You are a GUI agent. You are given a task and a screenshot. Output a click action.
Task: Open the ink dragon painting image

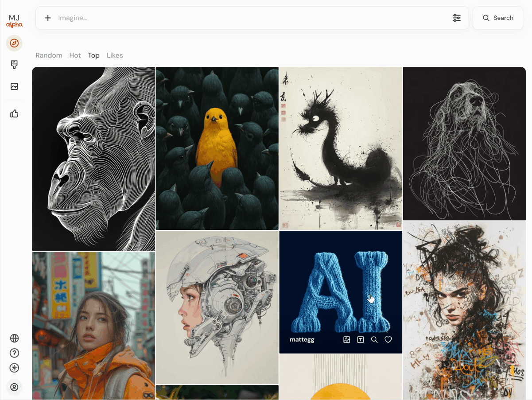click(341, 148)
